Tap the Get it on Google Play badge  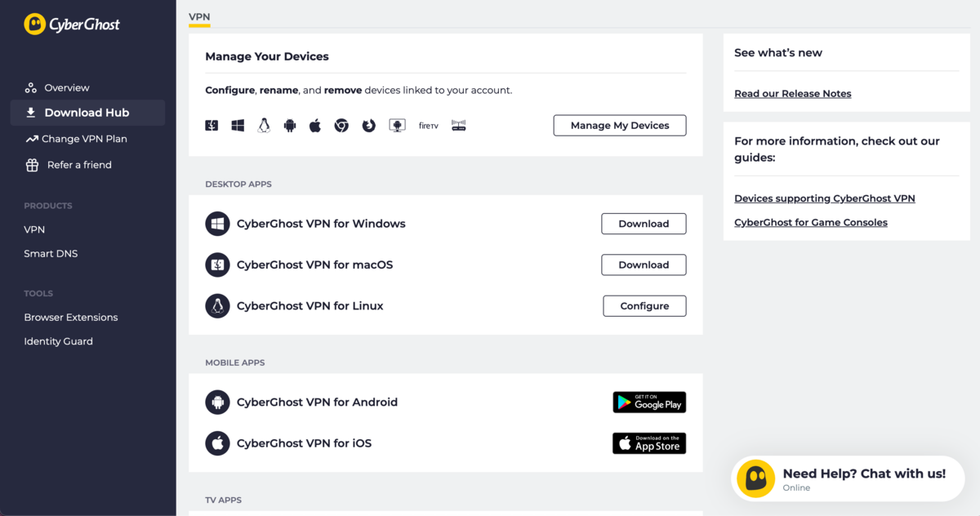coord(649,403)
